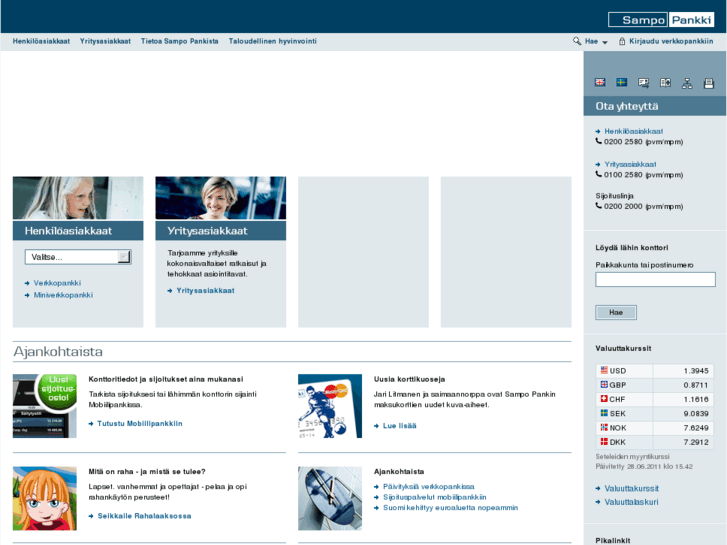
Task: Click the Hae branch search button
Action: coord(616,312)
